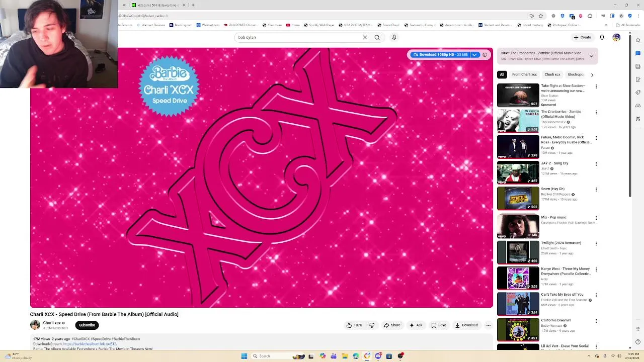Open the Discord icon in the taskbar
This screenshot has width=644, height=362.
coord(378,356)
